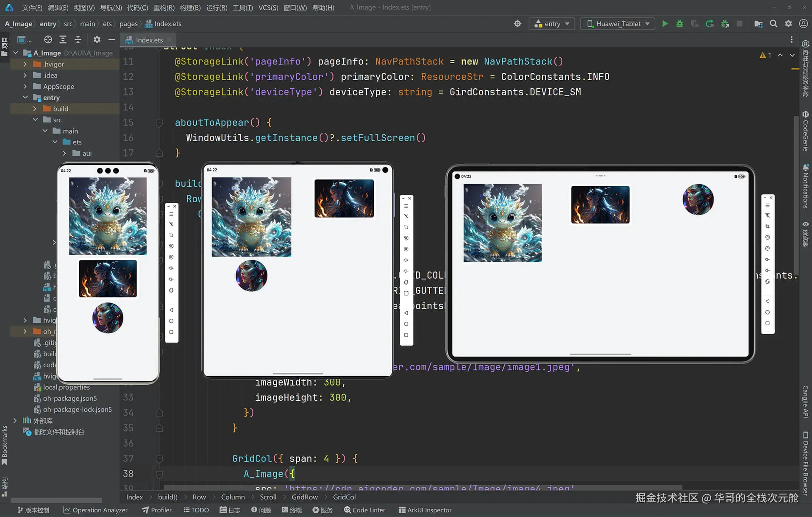Collapse the src folder
This screenshot has height=517, width=812.
[35, 120]
